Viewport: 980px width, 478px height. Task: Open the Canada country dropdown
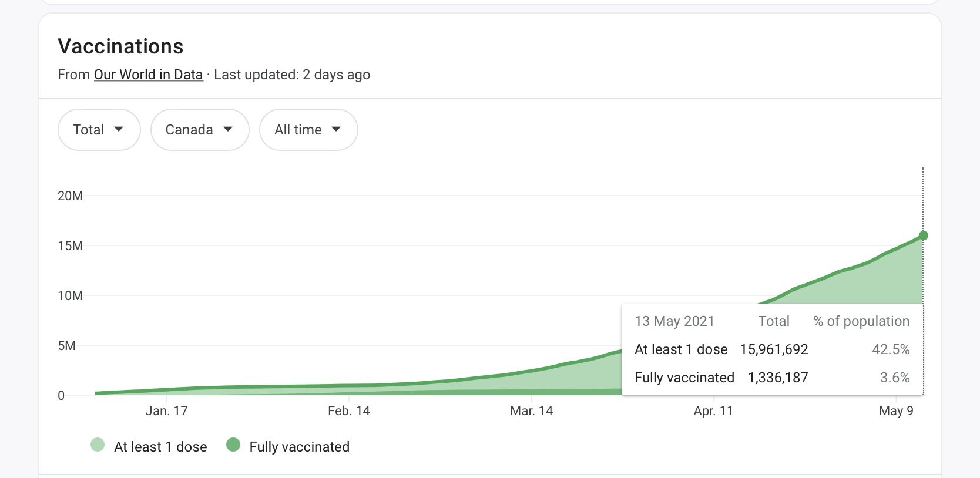(x=200, y=130)
